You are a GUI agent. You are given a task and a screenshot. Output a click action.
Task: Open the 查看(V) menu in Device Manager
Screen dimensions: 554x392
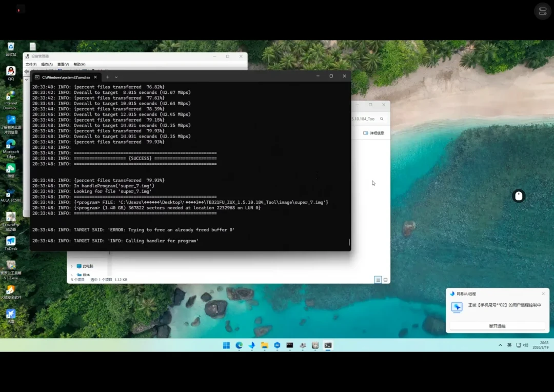[63, 64]
